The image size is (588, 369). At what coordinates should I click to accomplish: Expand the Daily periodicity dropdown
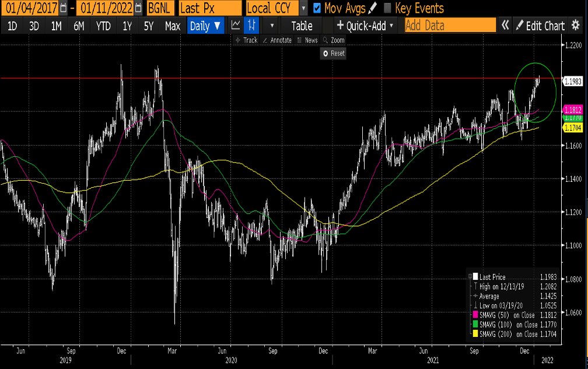(206, 26)
